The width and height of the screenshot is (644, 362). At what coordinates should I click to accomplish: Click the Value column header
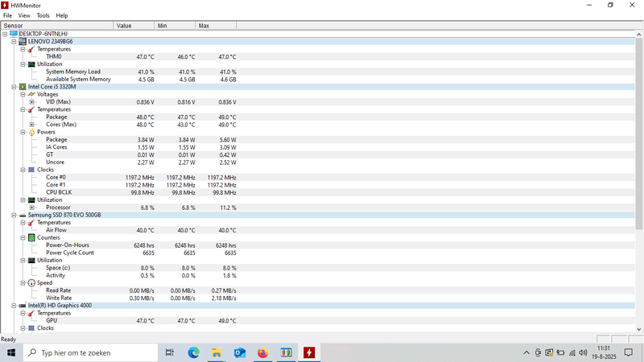(x=134, y=26)
